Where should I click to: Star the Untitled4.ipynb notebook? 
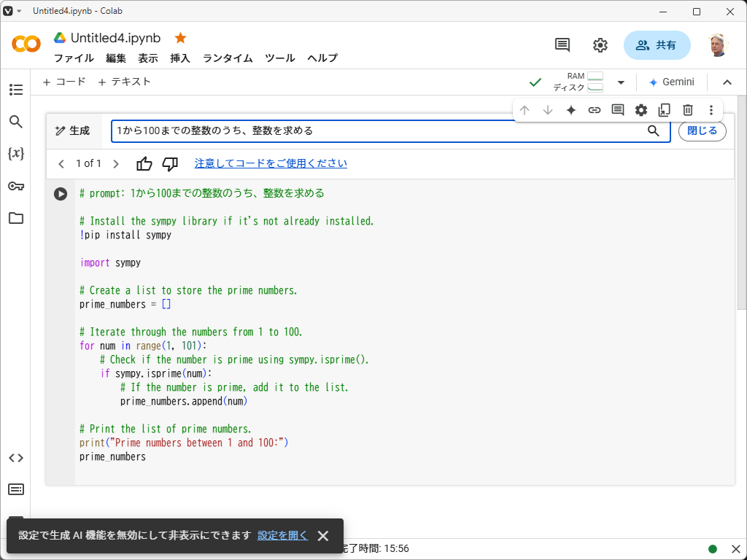click(180, 38)
